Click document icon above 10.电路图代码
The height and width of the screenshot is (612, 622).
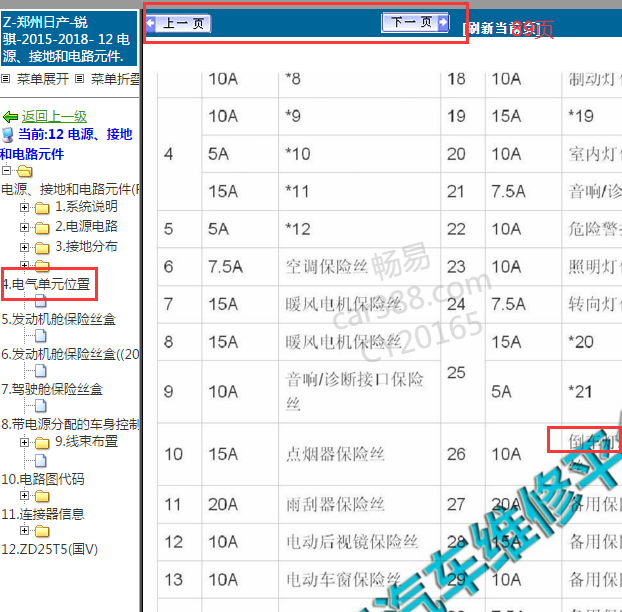click(40, 461)
